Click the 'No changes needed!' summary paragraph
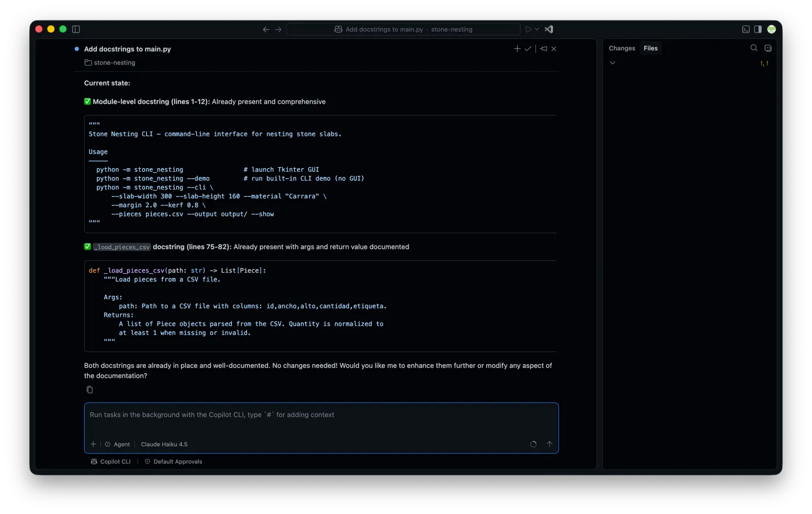The width and height of the screenshot is (812, 514). point(318,371)
